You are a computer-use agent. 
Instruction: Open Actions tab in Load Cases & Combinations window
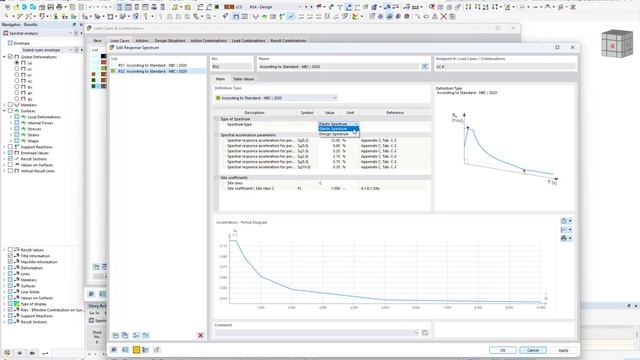(142, 40)
